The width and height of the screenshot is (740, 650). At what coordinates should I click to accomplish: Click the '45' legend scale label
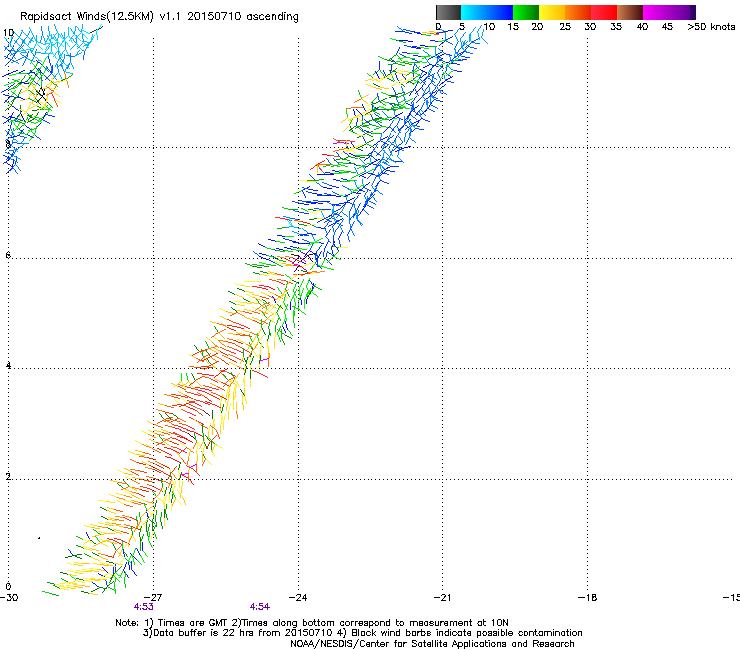click(x=667, y=27)
